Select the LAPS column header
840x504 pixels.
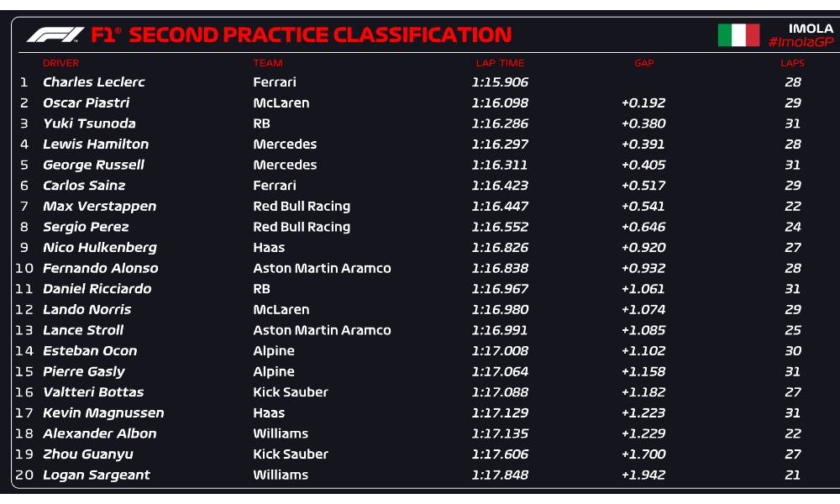tap(792, 63)
